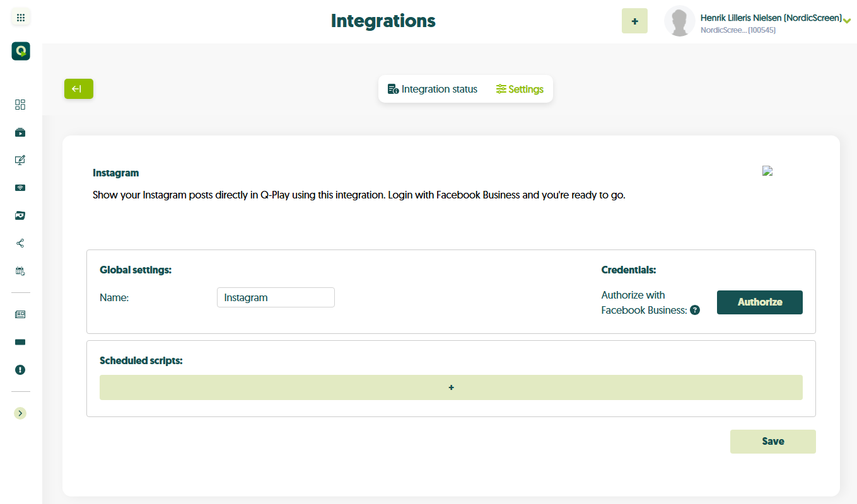Add a new scheduled script
The image size is (857, 504).
pyautogui.click(x=451, y=387)
